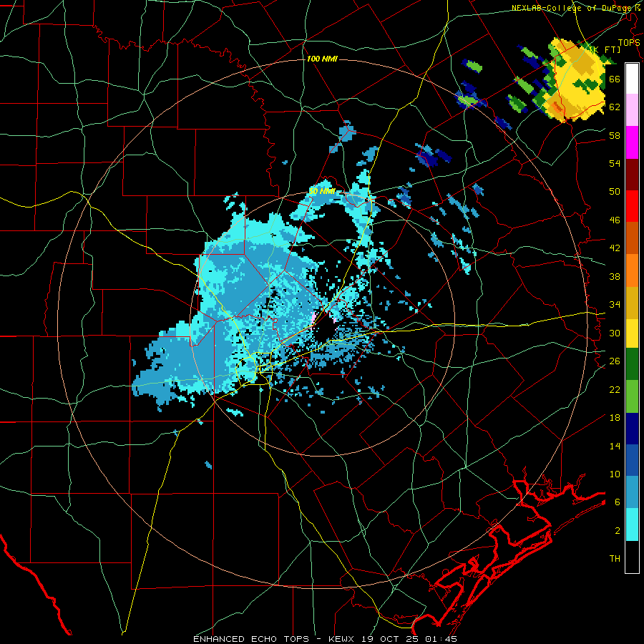This screenshot has width=644, height=644.
Task: Click the '34' legend value
Action: point(615,304)
